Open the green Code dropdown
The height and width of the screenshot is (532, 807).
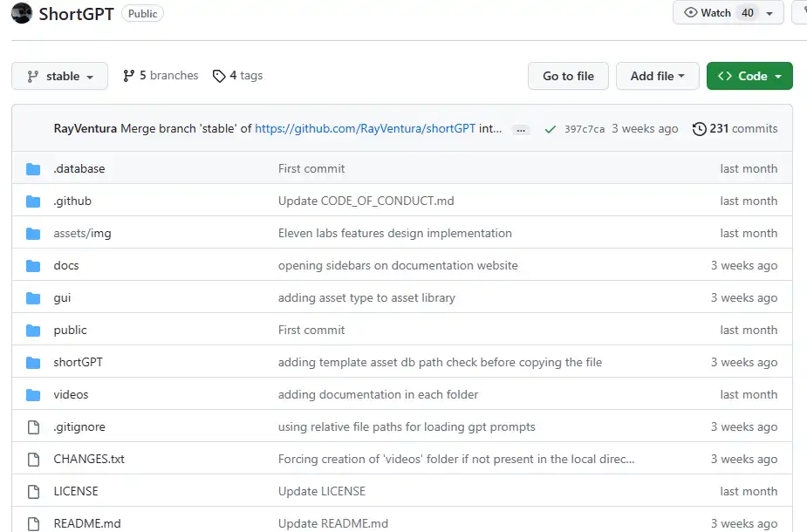click(749, 76)
